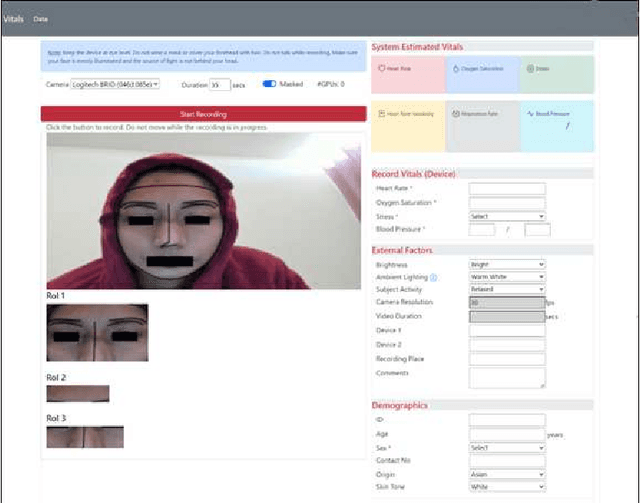This screenshot has height=503, width=640.
Task: Open the Data menu item
Action: pos(40,19)
